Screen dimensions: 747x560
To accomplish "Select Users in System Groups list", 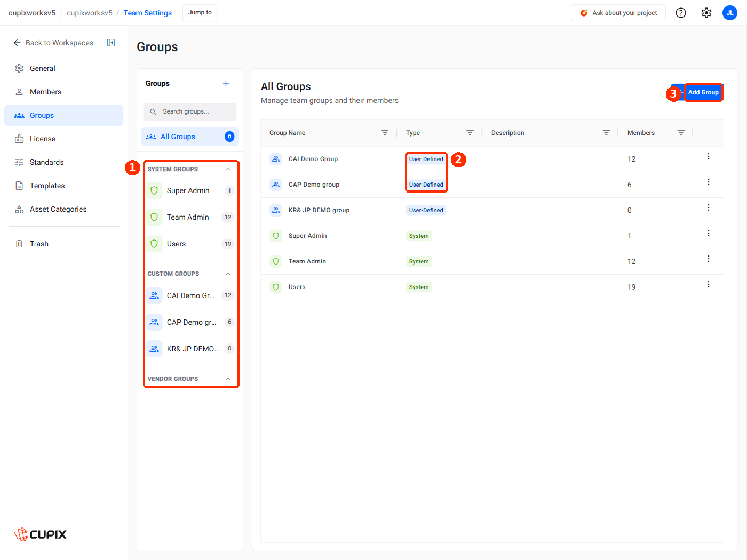I will click(190, 244).
